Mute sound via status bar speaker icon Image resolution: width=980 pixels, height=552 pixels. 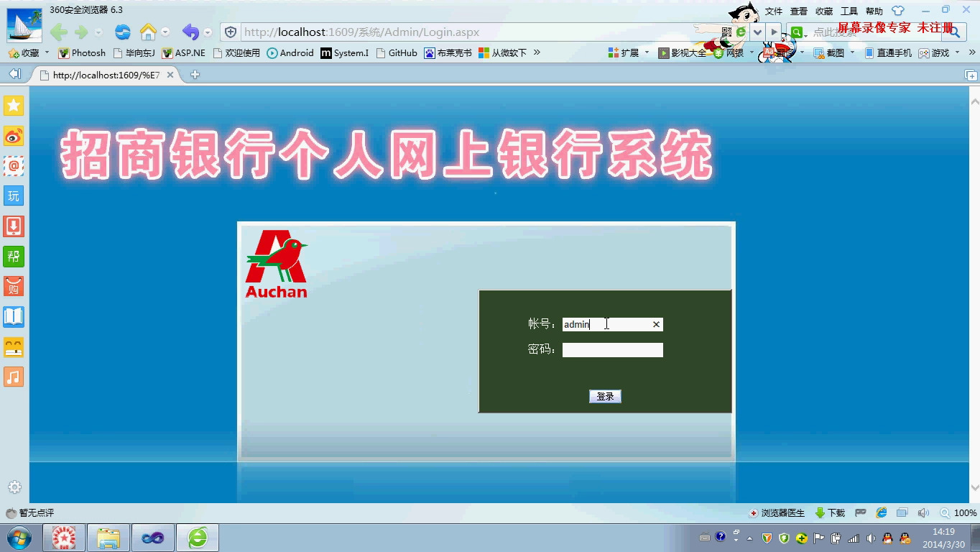coord(923,513)
